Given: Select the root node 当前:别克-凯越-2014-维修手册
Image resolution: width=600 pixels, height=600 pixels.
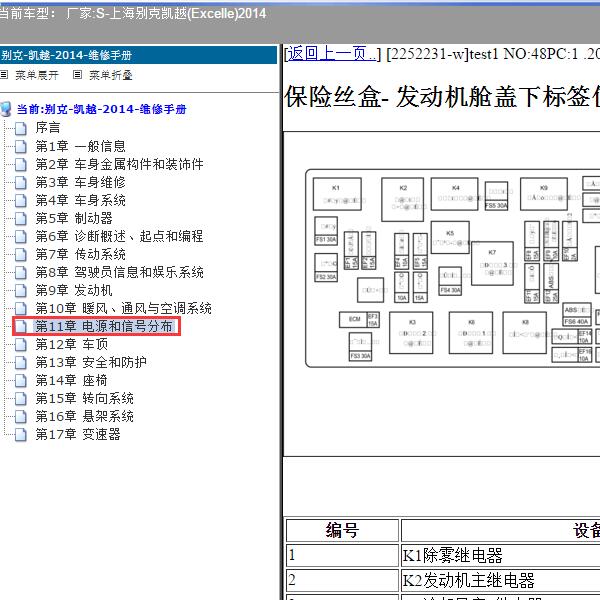Looking at the screenshot, I should point(101,109).
